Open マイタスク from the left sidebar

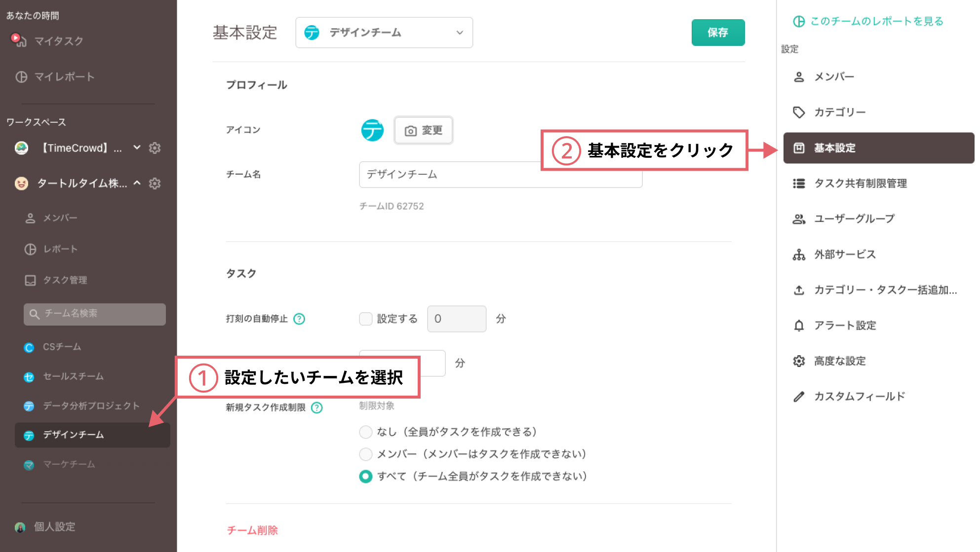click(57, 41)
